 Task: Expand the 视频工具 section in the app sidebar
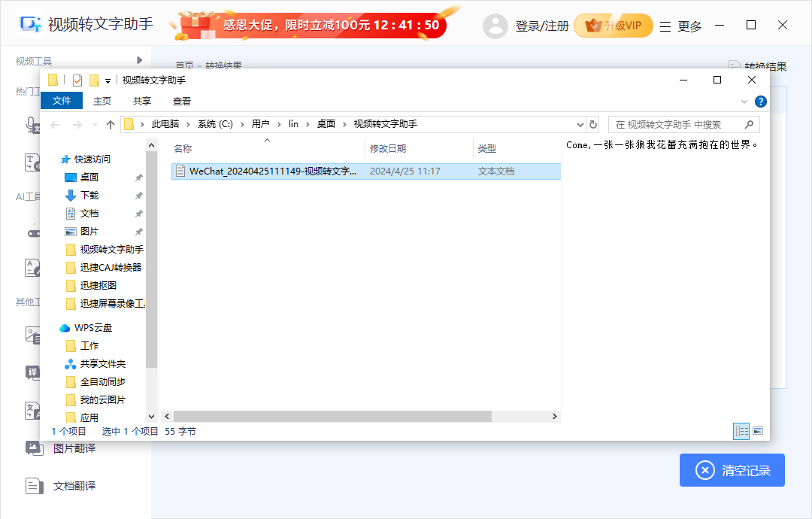[138, 60]
